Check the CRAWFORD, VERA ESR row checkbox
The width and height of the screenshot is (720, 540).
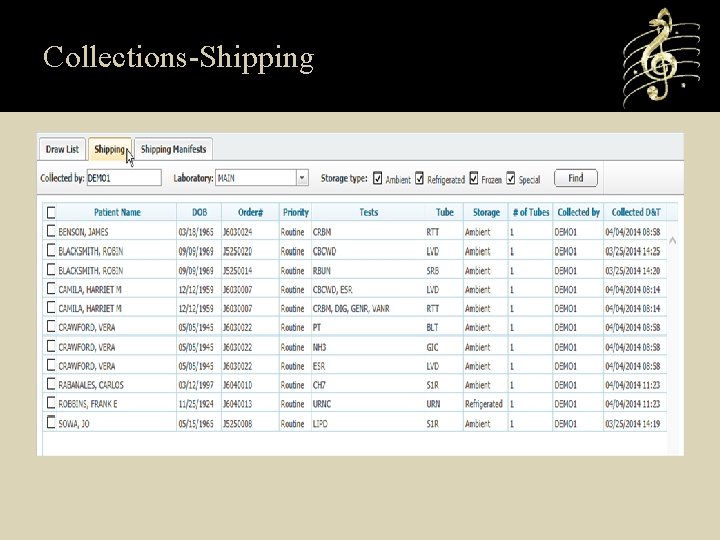point(51,365)
